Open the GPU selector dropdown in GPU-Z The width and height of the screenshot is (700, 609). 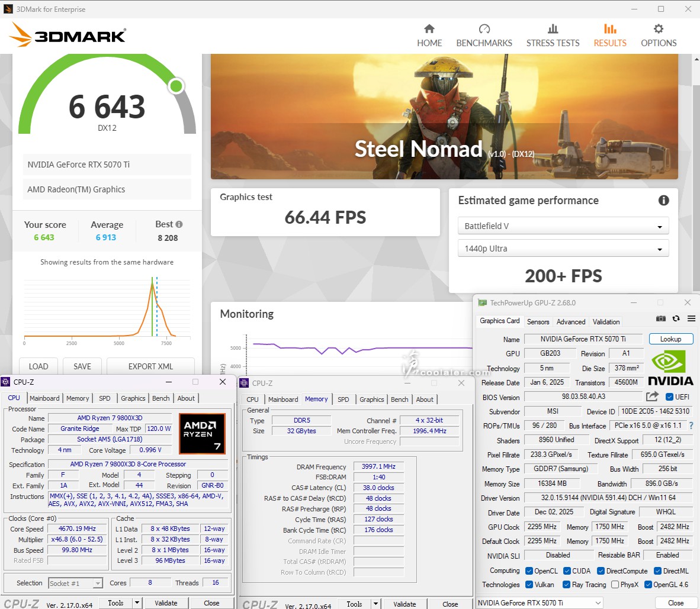(540, 602)
